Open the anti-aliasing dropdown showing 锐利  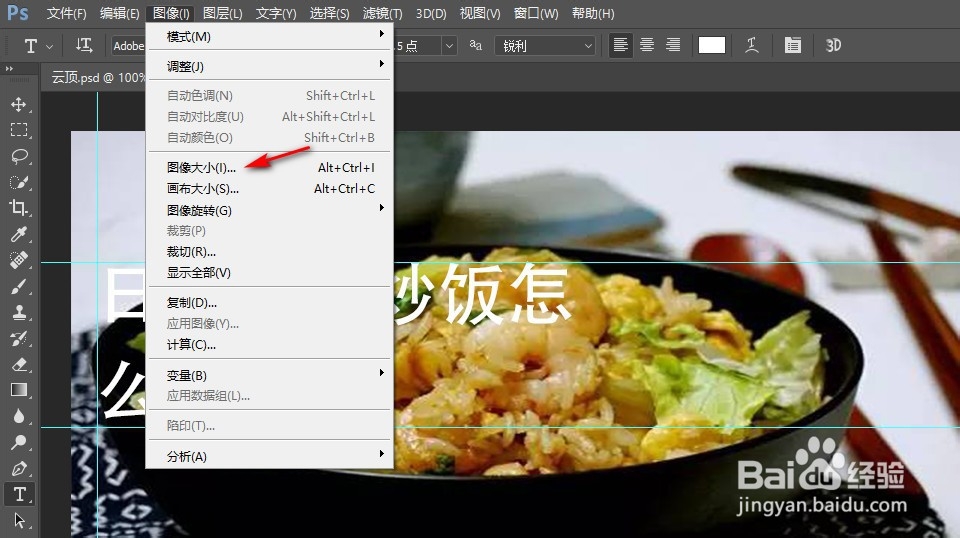(x=545, y=46)
